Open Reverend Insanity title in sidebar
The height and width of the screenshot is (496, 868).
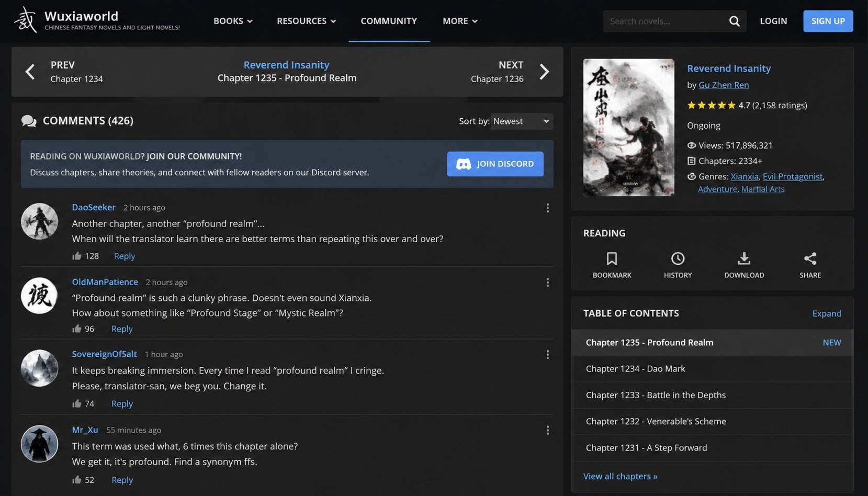(729, 68)
